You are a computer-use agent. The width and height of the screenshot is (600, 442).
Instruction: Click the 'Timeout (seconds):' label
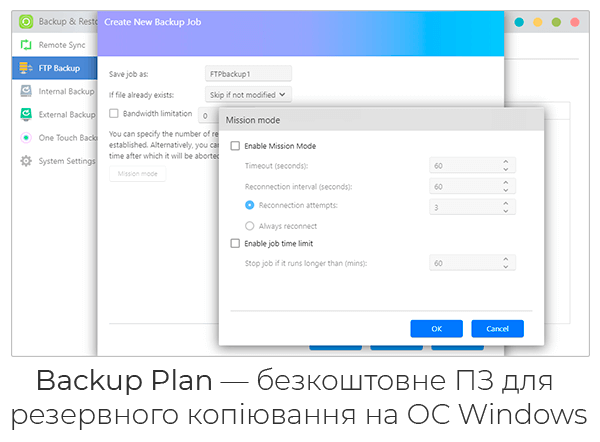coord(276,166)
